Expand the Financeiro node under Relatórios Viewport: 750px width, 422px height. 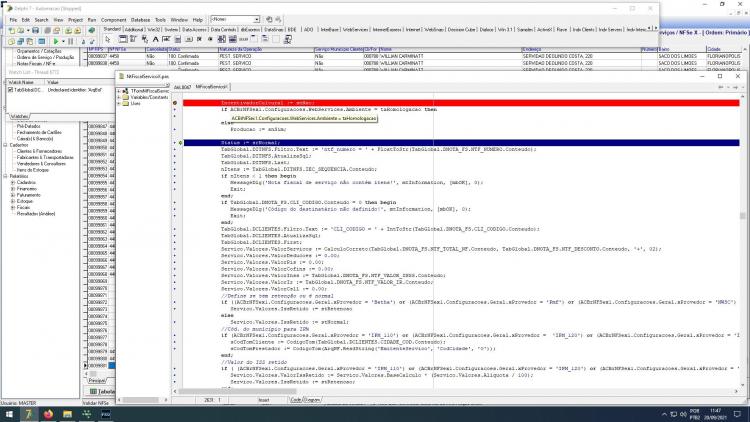(x=13, y=189)
